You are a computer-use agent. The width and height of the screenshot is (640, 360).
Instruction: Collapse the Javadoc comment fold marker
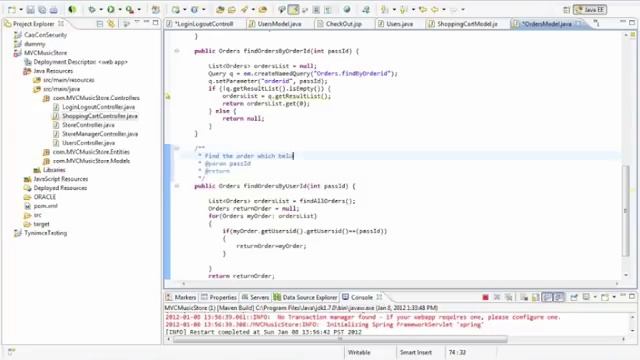pos(177,148)
